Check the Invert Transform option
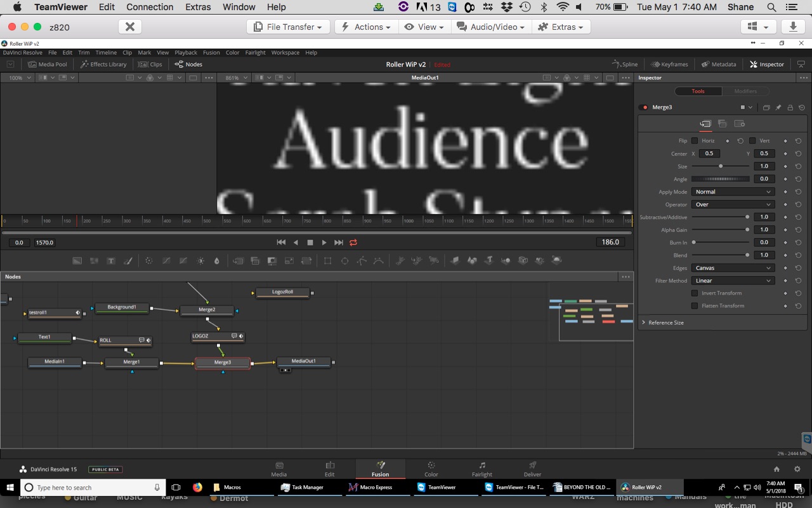The image size is (812, 508). coord(695,293)
